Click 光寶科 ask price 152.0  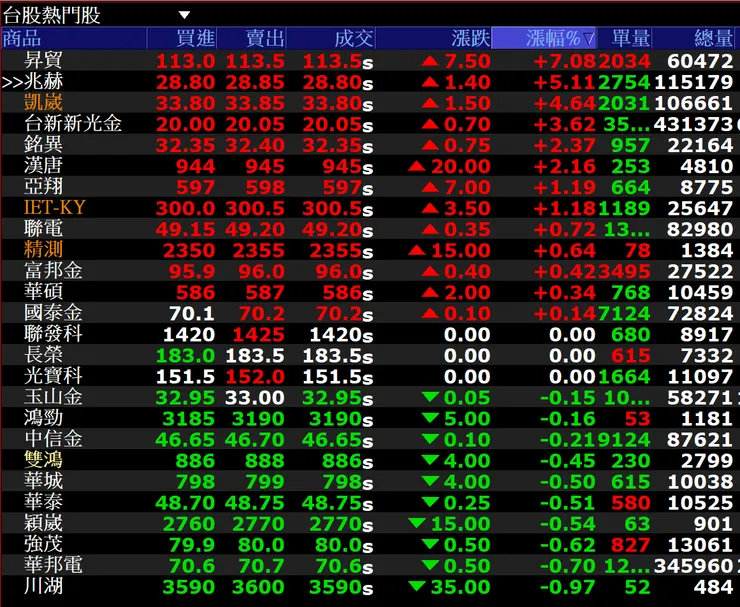[x=255, y=377]
